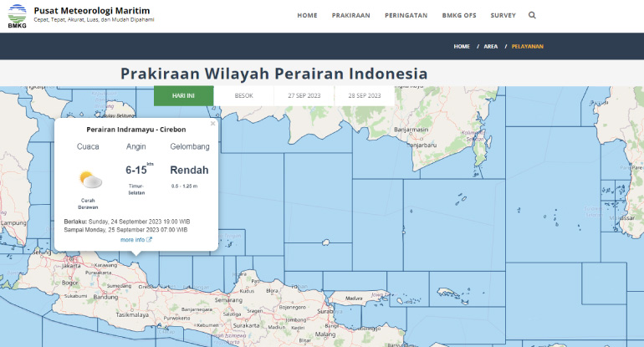Click the HOME breadcrumb link

[462, 46]
